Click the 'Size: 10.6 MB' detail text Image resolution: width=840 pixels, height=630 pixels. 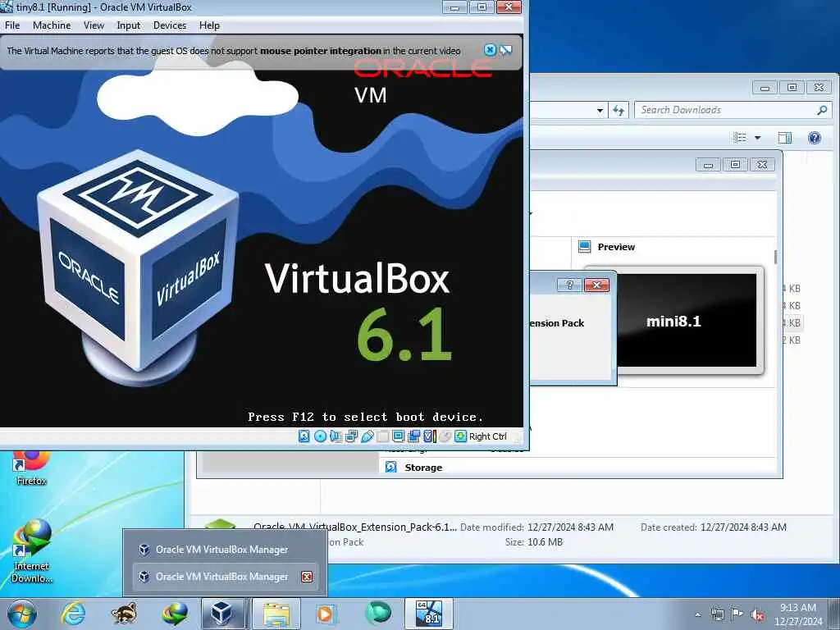tap(533, 542)
